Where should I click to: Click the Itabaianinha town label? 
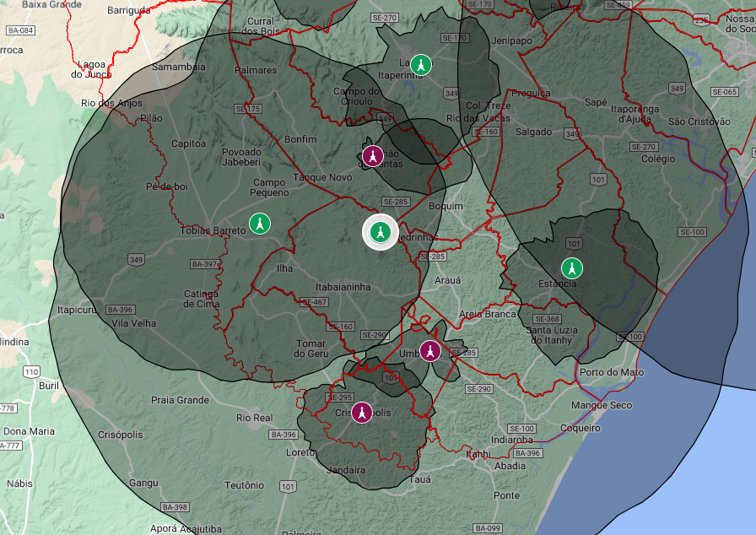(x=343, y=287)
